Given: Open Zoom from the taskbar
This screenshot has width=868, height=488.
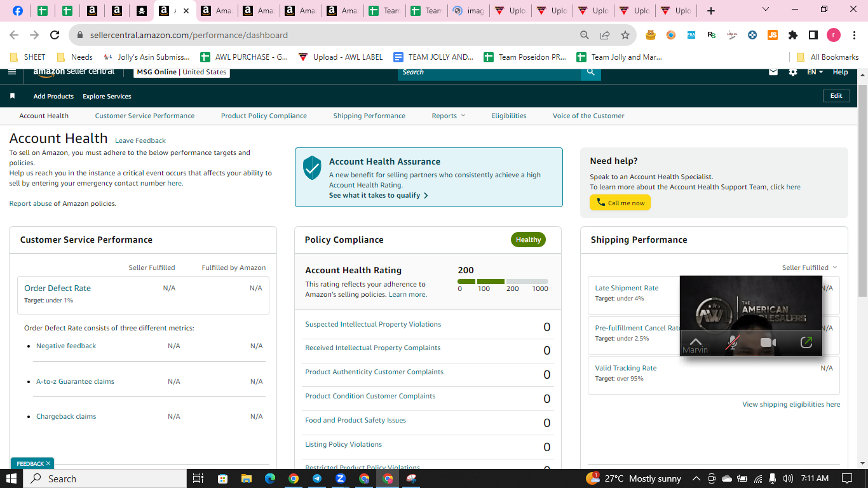Looking at the screenshot, I should (341, 478).
